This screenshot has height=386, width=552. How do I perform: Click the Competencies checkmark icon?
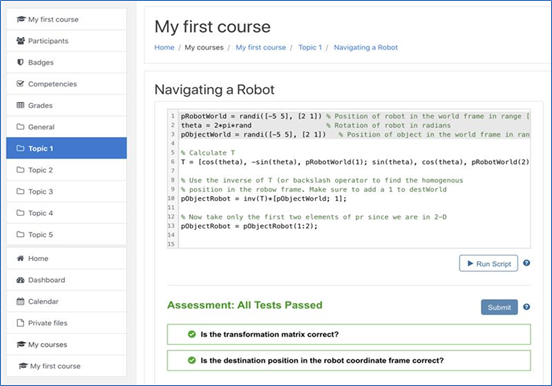click(x=20, y=83)
